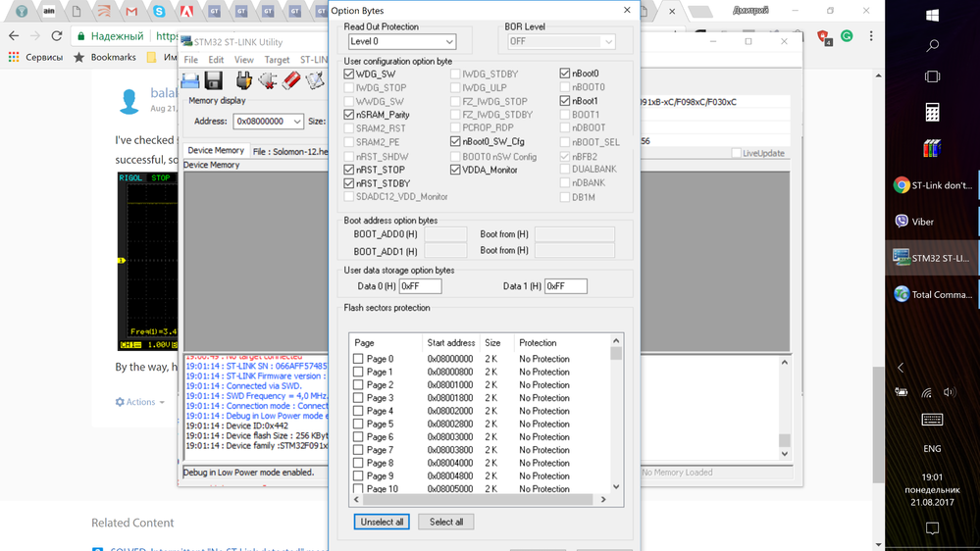The height and width of the screenshot is (551, 980).
Task: Open the Gmail pinned tab
Action: [131, 11]
